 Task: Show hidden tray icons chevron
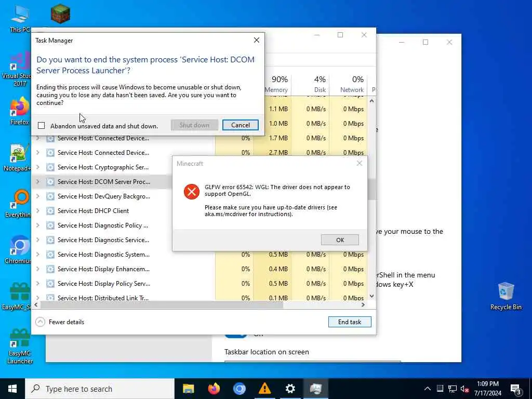pos(428,389)
